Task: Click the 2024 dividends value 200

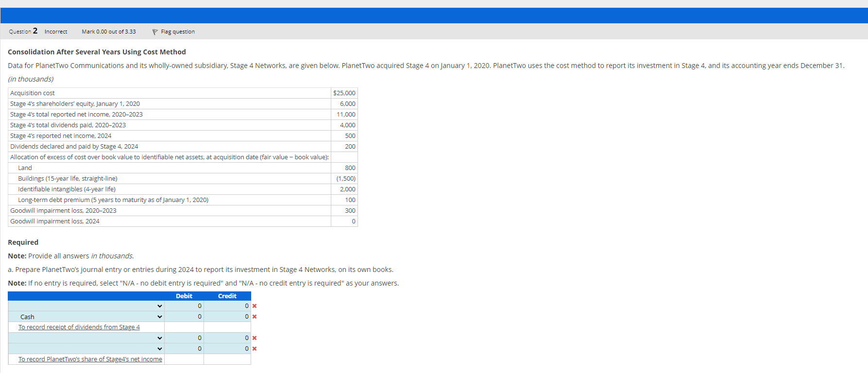Action: click(350, 147)
